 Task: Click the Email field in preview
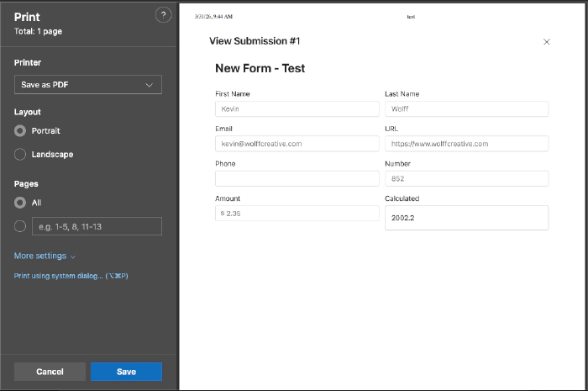(x=297, y=144)
